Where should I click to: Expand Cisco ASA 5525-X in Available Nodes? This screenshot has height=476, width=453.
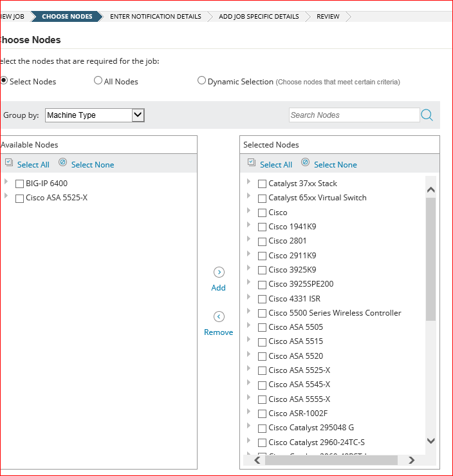pyautogui.click(x=6, y=196)
